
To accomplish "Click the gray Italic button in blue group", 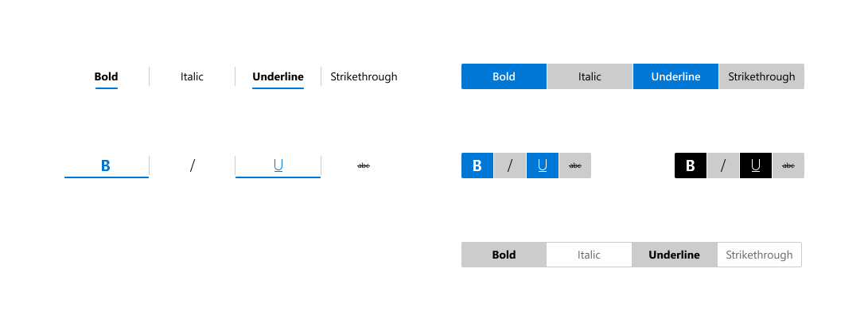I will click(x=590, y=76).
